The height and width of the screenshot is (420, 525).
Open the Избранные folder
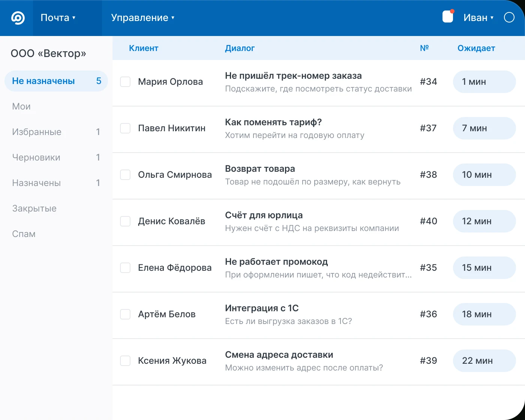click(x=56, y=132)
